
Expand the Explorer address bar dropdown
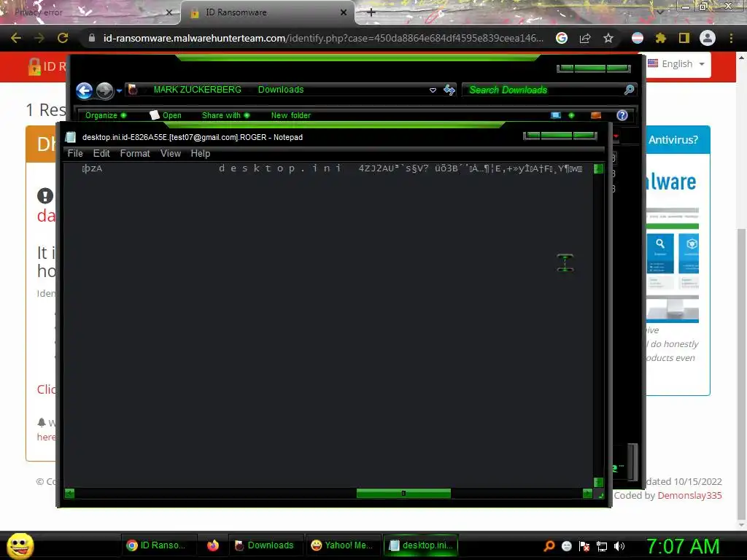433,90
